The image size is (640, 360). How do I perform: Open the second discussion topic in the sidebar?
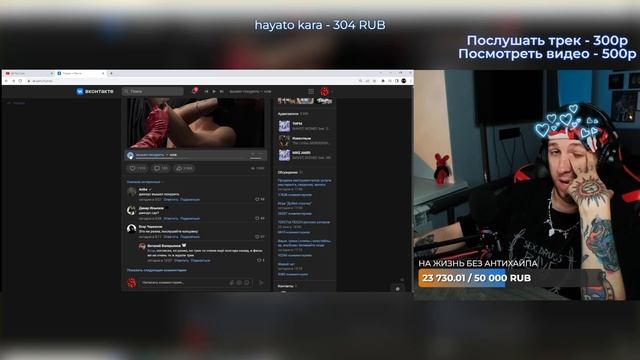[295, 203]
